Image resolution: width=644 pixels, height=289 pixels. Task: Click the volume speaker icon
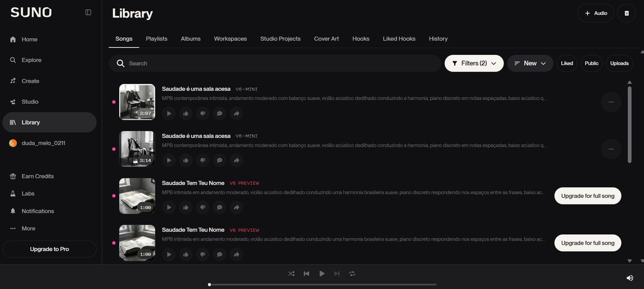click(x=630, y=278)
